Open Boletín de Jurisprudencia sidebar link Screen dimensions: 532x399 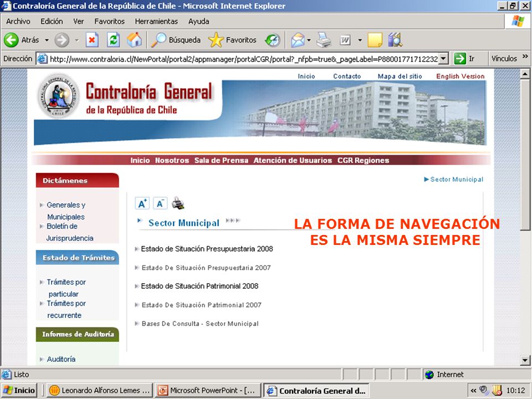(x=70, y=232)
